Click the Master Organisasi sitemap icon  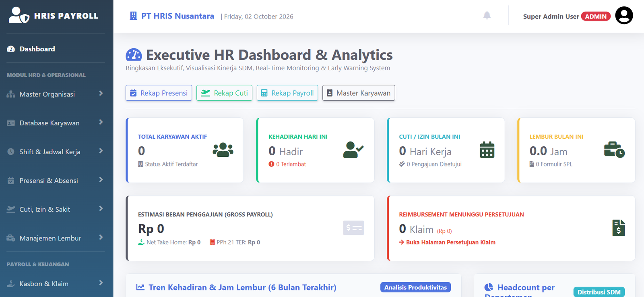pos(11,94)
